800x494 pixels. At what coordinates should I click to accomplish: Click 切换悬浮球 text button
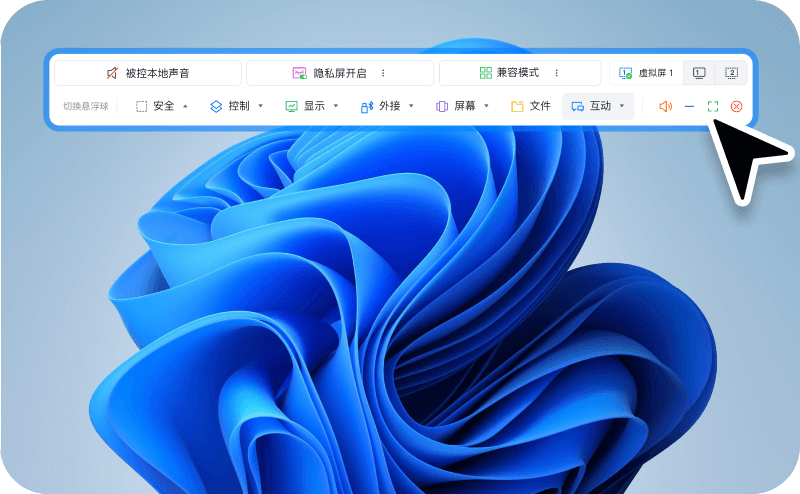click(85, 106)
